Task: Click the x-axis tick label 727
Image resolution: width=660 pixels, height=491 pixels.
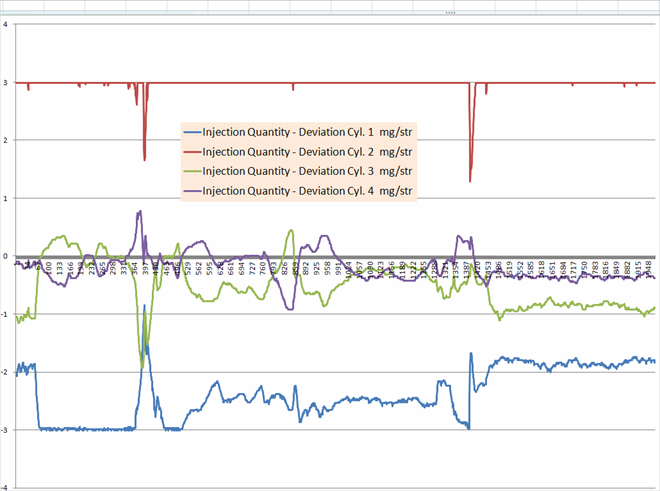Action: pos(252,268)
